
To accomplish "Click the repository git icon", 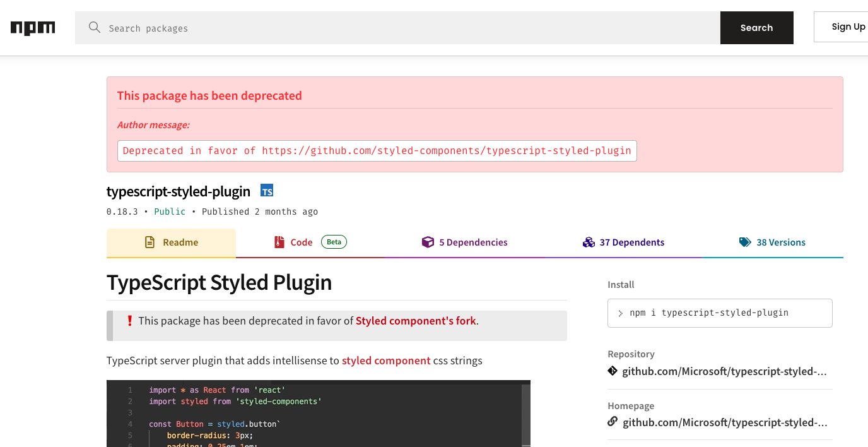I will click(x=612, y=371).
